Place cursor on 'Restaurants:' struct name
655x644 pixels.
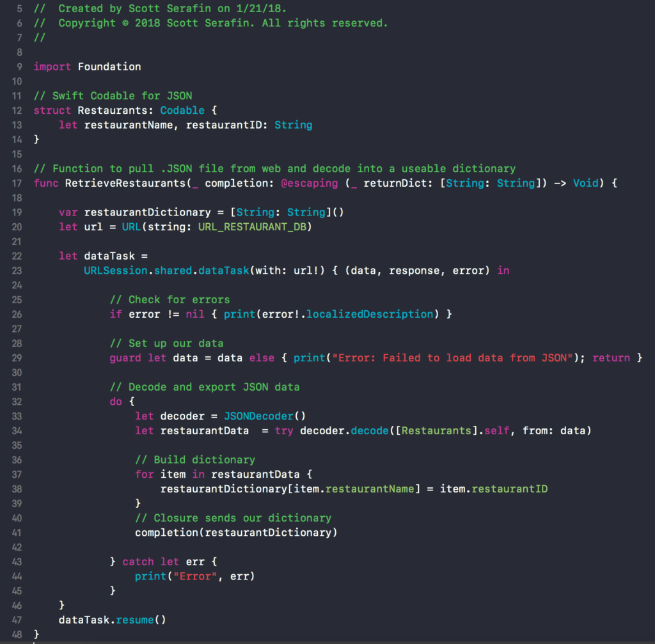(x=116, y=110)
